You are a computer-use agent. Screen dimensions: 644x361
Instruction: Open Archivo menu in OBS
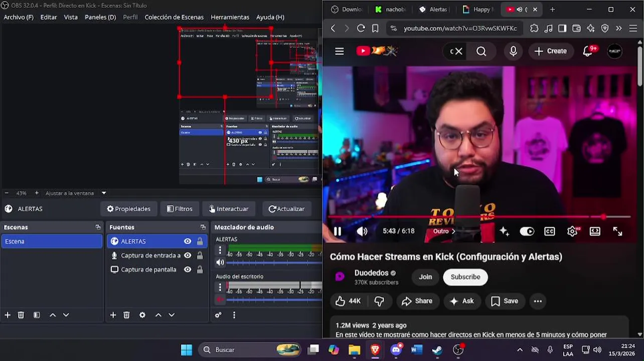point(19,17)
